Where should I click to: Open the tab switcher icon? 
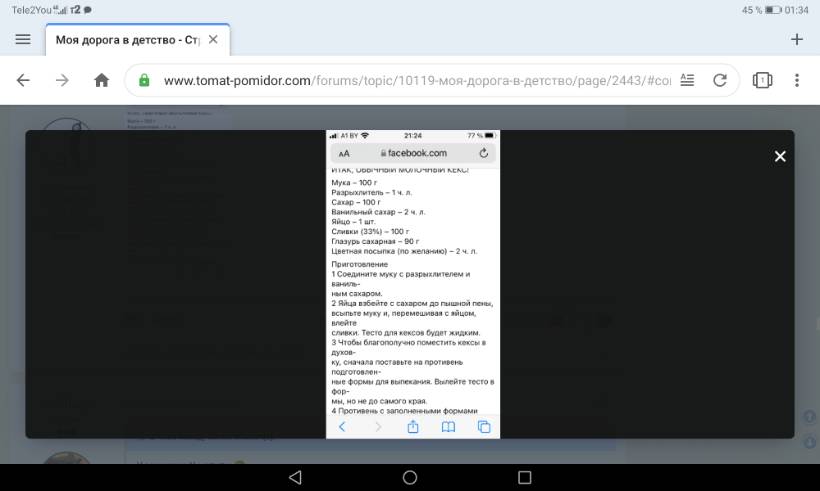(762, 80)
